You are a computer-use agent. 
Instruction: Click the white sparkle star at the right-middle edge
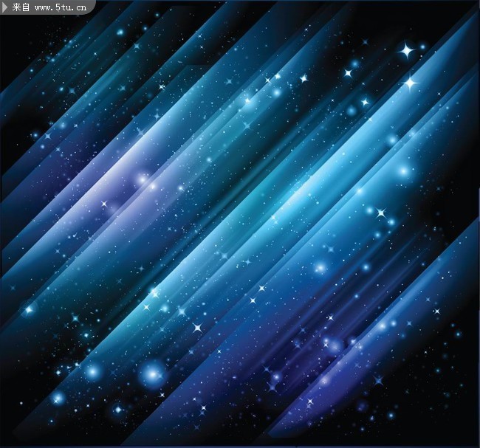pyautogui.click(x=381, y=213)
